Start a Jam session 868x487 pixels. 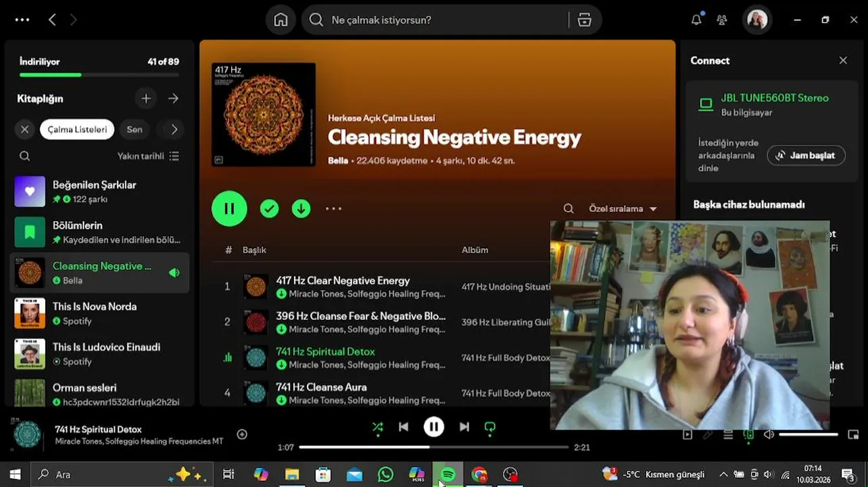(806, 155)
